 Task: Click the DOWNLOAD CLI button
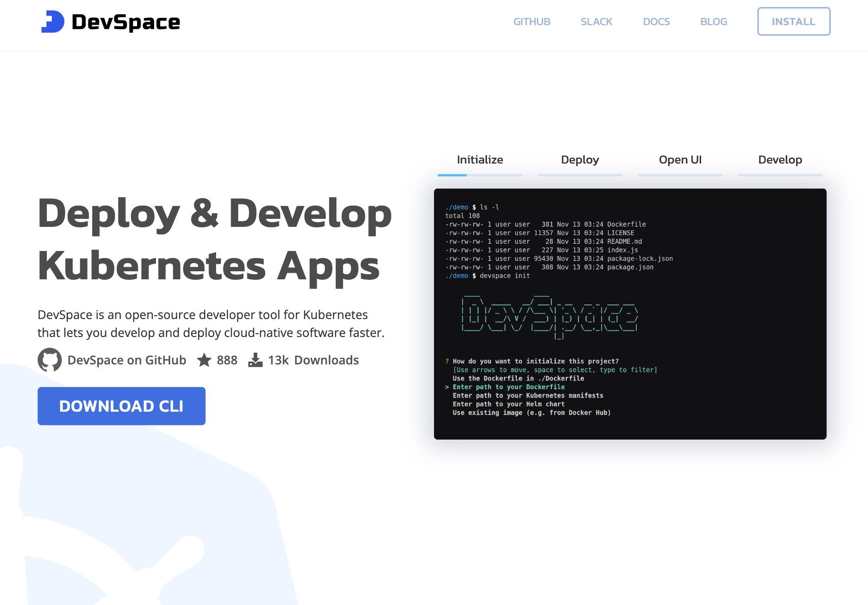pos(122,406)
